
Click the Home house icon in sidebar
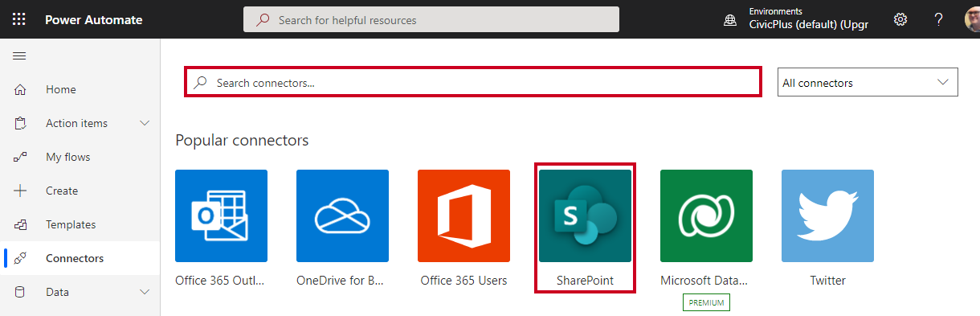[21, 89]
